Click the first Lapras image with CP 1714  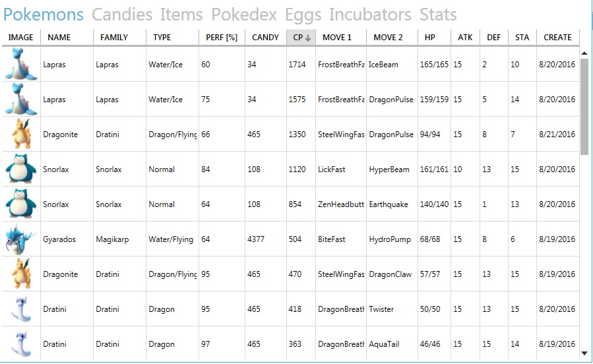21,64
